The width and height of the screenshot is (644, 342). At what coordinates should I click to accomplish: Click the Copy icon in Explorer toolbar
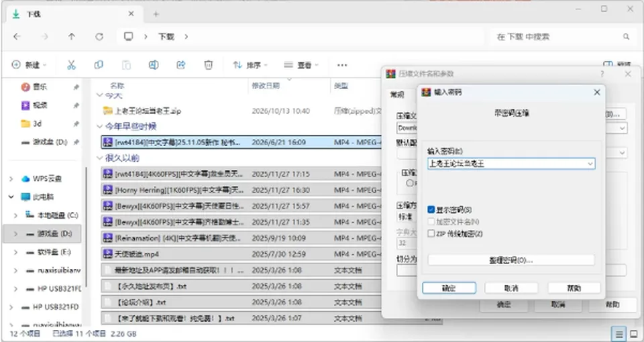(x=99, y=65)
